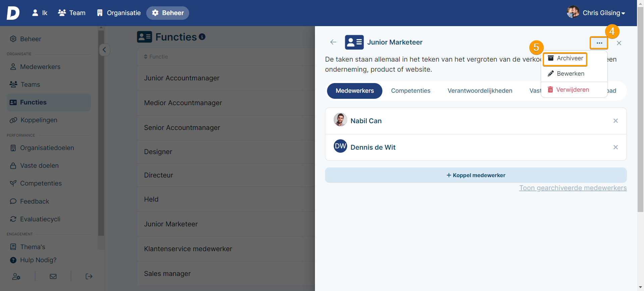Select the Klantenservice medewerker row
This screenshot has height=291, width=644.
point(226,249)
